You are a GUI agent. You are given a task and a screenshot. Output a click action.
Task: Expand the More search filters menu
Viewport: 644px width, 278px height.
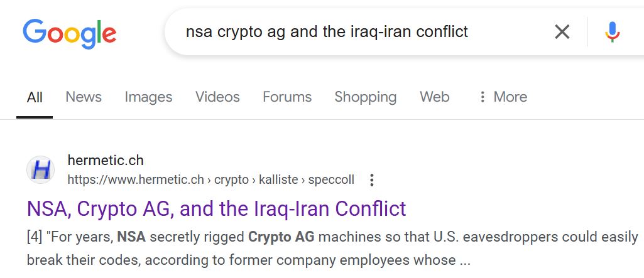point(503,97)
